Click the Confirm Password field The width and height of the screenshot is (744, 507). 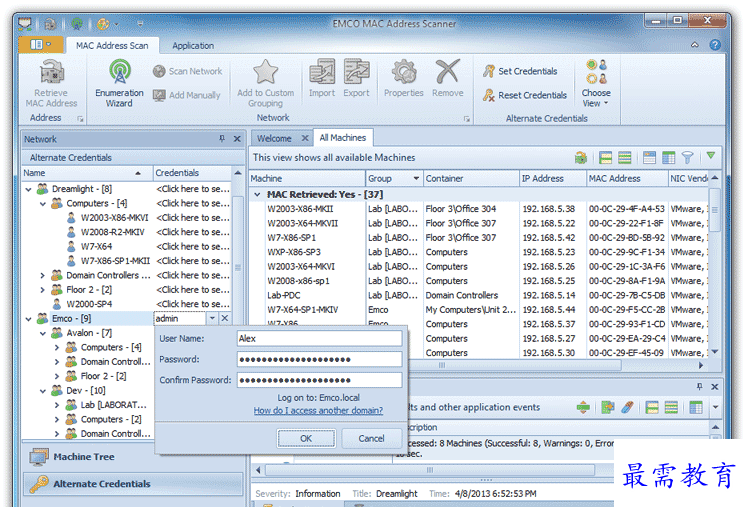(319, 380)
